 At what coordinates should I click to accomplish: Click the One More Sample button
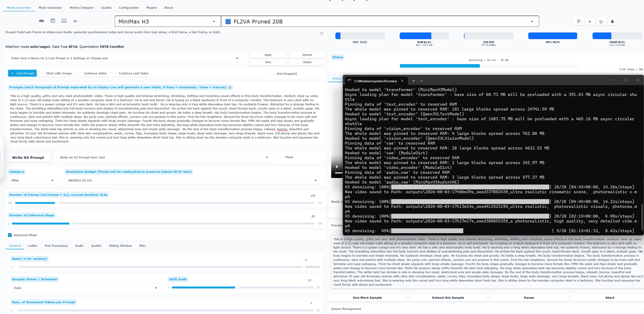click(367, 297)
